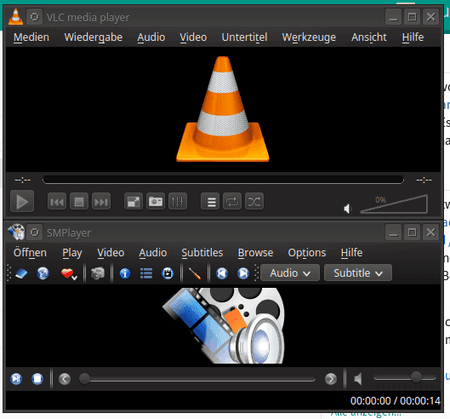
Task: Toggle loop mode in VLC
Action: click(x=232, y=202)
